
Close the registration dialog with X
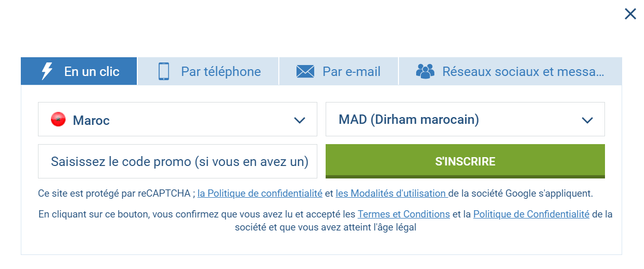(x=630, y=14)
